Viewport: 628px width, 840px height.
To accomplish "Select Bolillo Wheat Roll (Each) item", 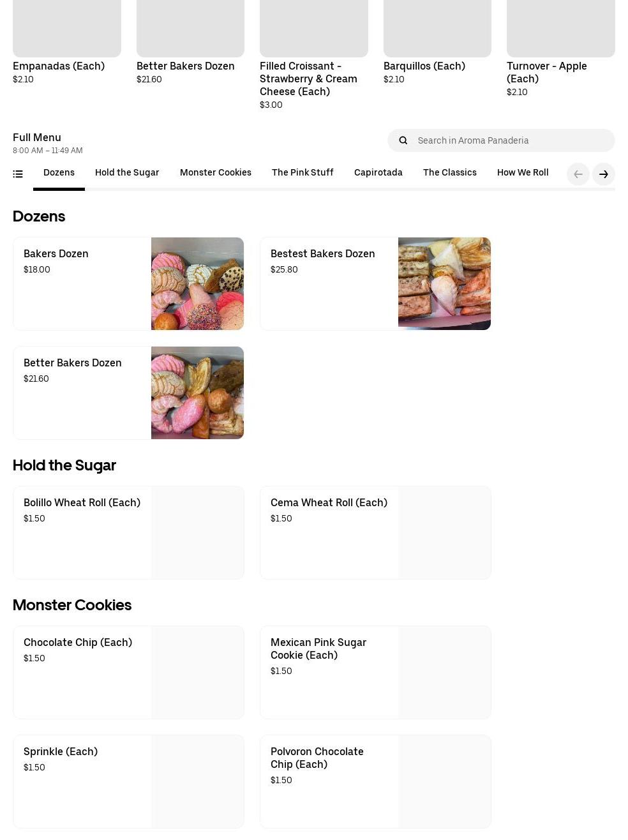I will pyautogui.click(x=128, y=533).
